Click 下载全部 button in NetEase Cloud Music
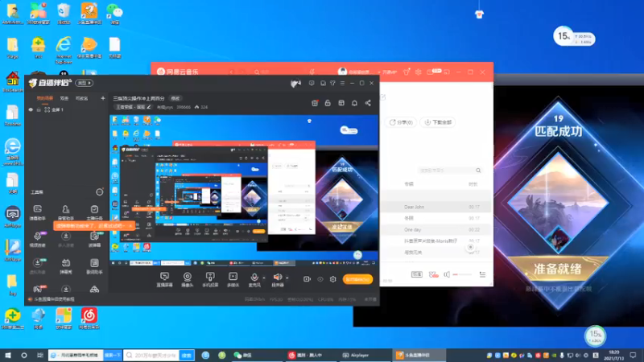 [438, 122]
